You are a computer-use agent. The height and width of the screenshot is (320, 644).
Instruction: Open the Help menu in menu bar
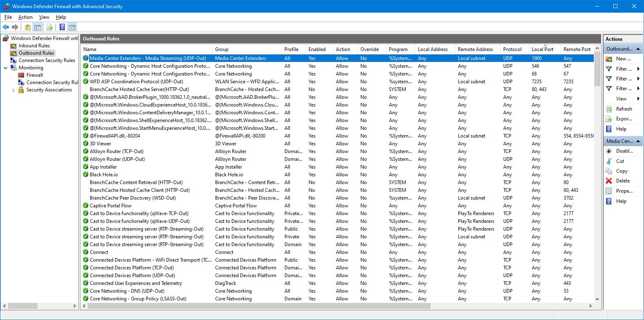point(61,17)
